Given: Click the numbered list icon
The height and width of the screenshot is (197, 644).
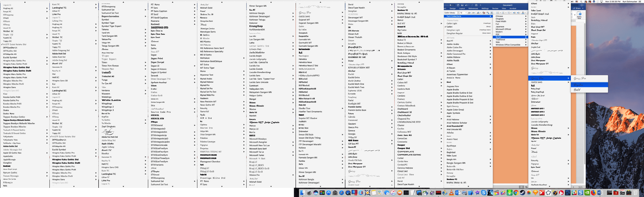Looking at the screenshot, I should 503,13.
